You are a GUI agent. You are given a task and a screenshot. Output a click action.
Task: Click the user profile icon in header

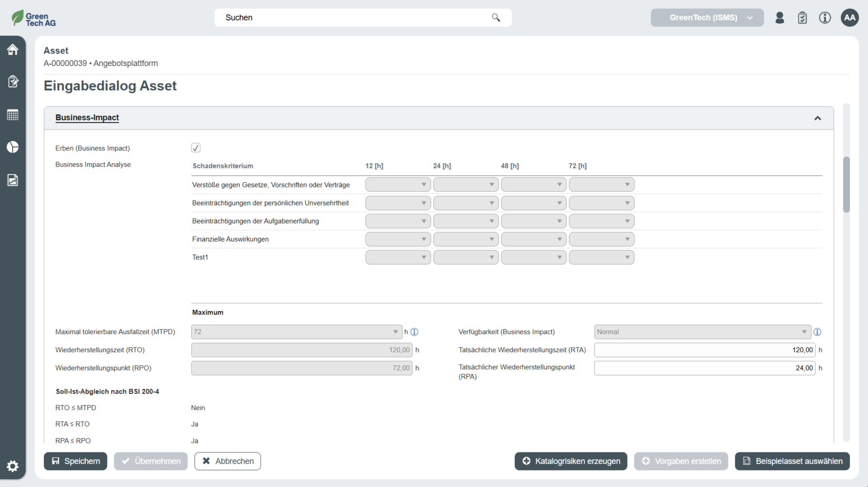780,18
